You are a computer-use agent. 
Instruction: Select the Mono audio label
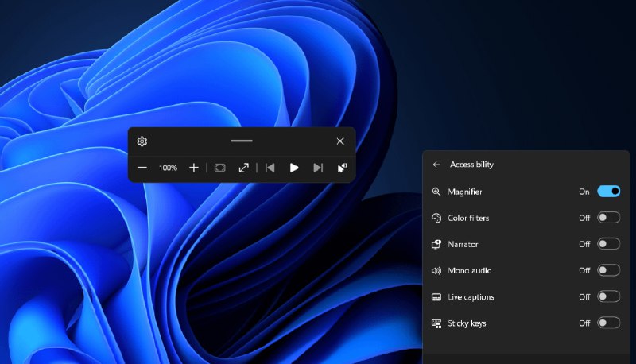[x=470, y=271]
